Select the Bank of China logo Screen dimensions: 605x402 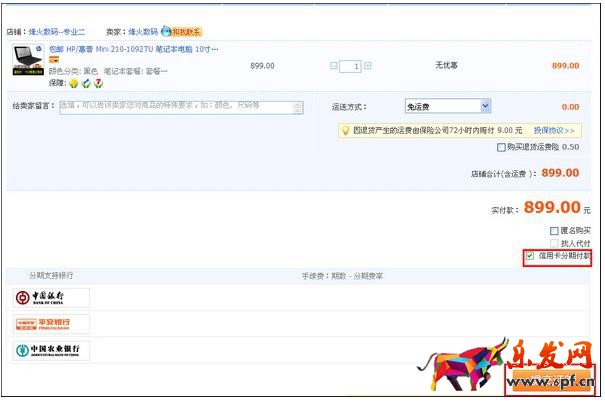tap(52, 298)
